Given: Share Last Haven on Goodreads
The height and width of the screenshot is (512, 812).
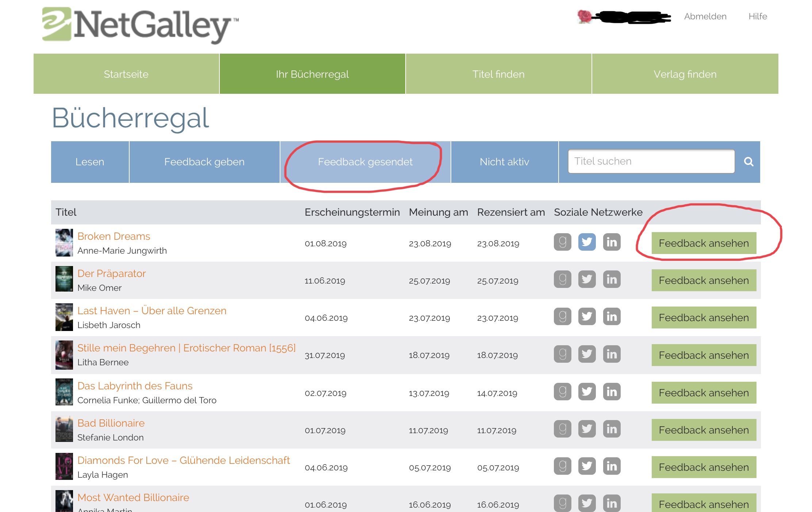Looking at the screenshot, I should click(x=563, y=316).
